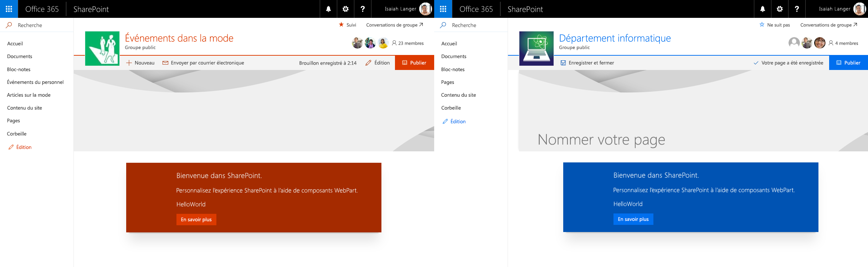Click the search magnifier icon in the right window

tap(443, 25)
